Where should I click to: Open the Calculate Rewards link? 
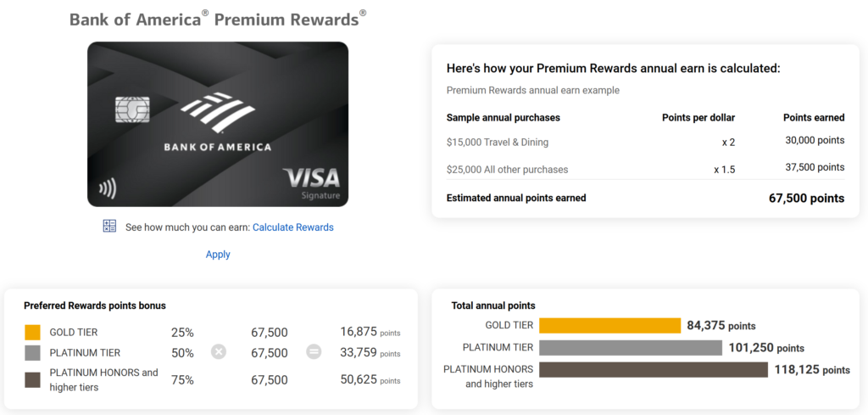click(292, 227)
